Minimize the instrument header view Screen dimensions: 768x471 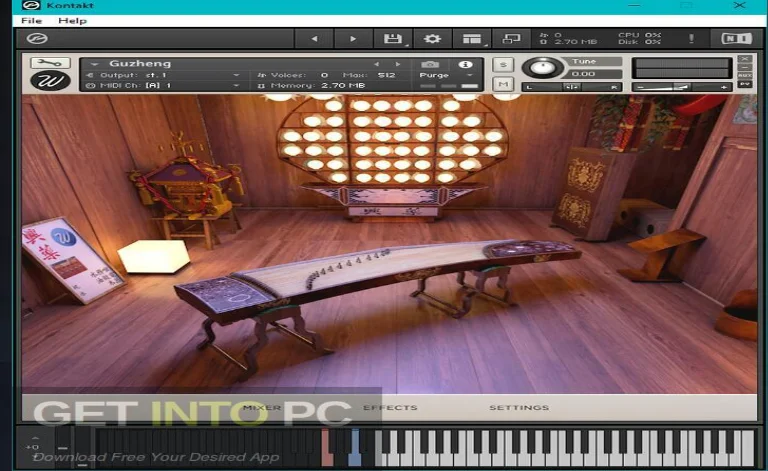point(744,68)
